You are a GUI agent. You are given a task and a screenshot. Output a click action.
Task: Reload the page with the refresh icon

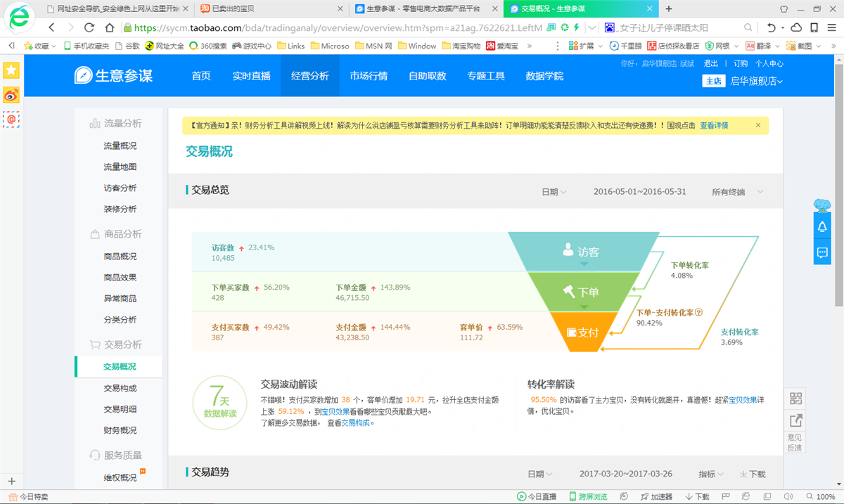point(89,27)
